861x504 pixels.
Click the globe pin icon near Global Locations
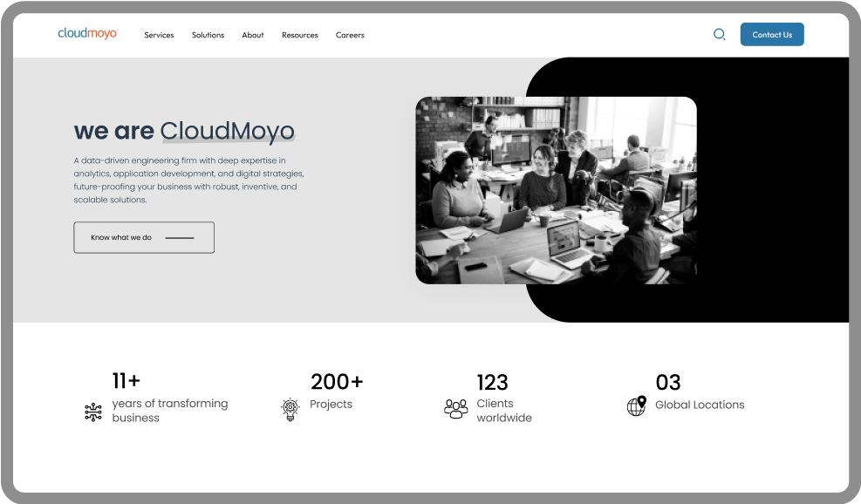(637, 406)
